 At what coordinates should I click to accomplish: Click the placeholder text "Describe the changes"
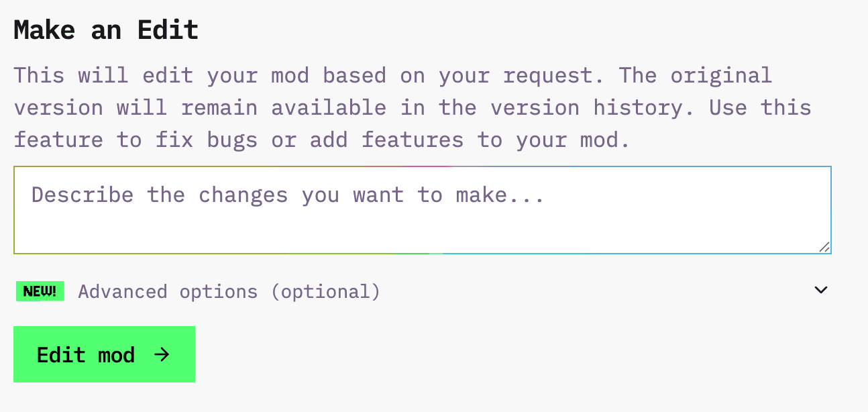pos(160,195)
